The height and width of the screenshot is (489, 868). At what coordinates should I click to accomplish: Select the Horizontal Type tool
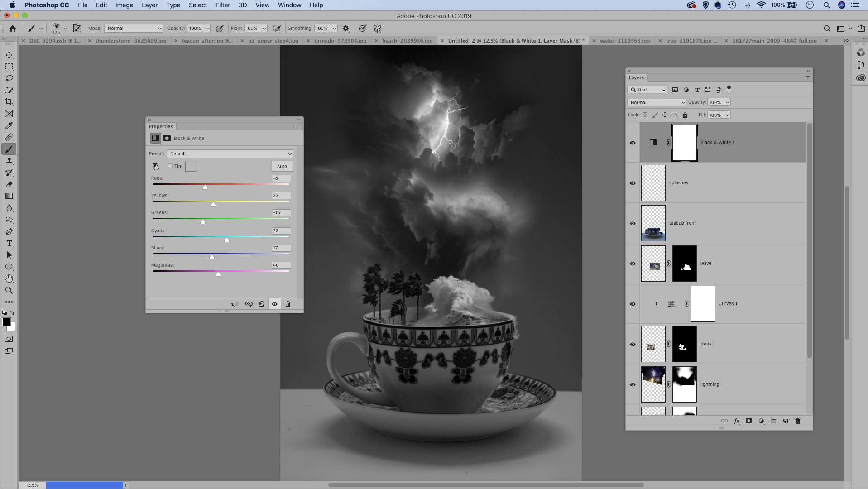[x=9, y=244]
